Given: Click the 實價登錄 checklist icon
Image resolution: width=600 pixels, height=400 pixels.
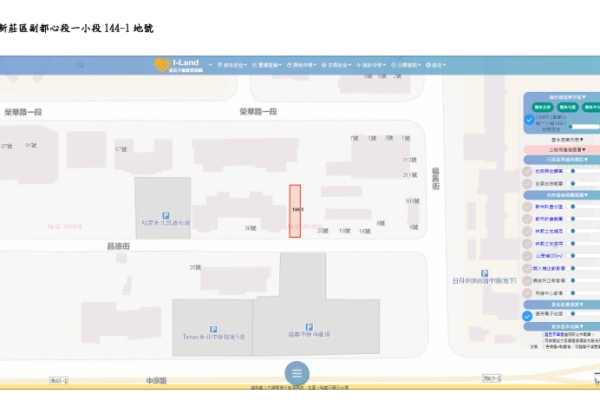Looking at the screenshot, I should (254, 65).
